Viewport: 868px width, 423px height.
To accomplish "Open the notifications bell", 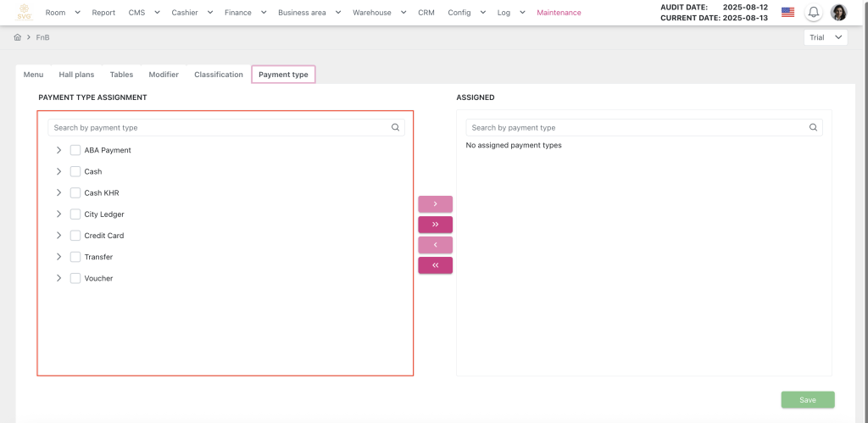I will (x=814, y=13).
